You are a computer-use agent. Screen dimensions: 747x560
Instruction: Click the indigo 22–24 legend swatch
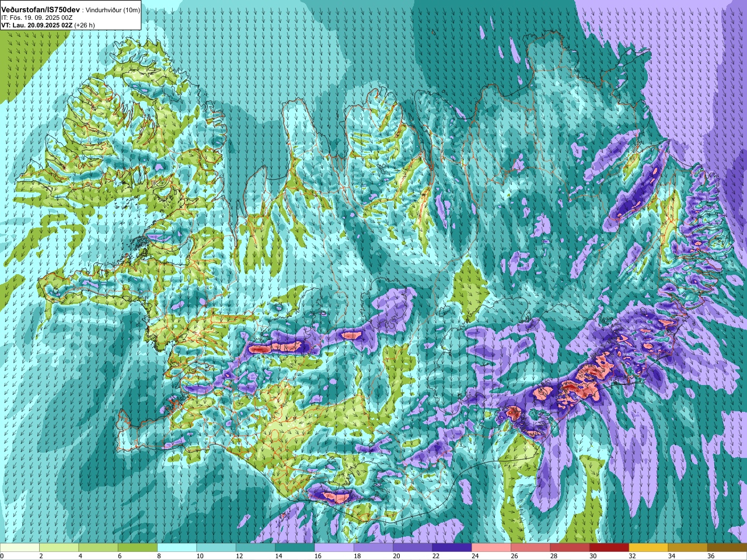pos(452,548)
